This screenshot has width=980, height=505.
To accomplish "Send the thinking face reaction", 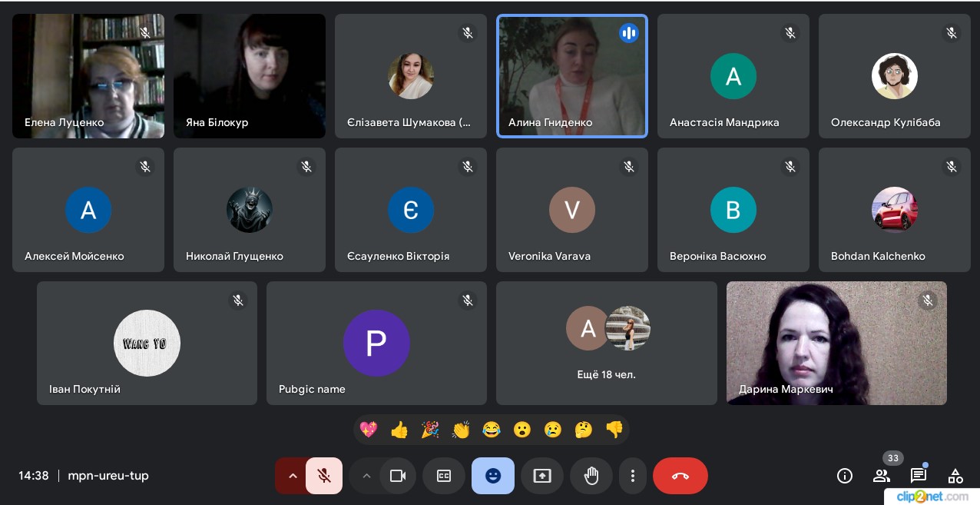I will (584, 430).
